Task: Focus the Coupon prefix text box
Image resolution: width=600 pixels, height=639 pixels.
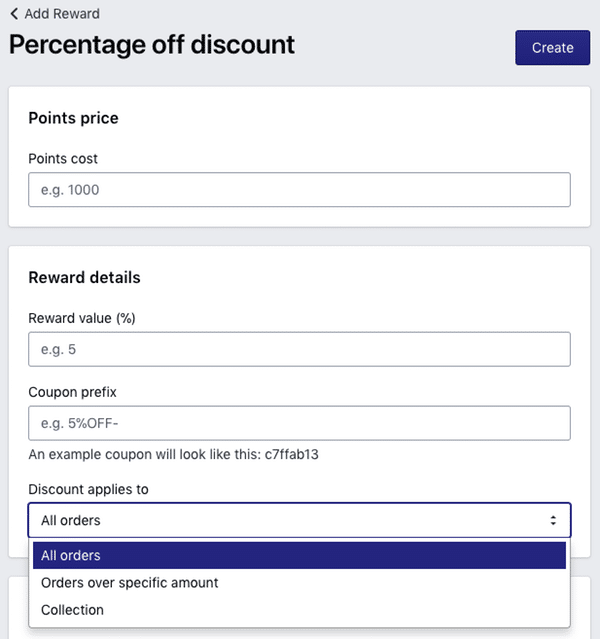Action: point(299,423)
